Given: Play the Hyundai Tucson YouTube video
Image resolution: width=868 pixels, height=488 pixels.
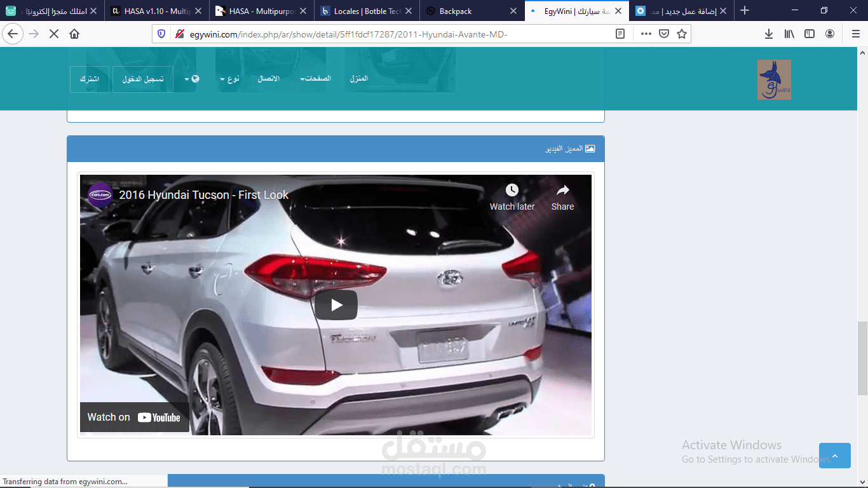Looking at the screenshot, I should (336, 305).
